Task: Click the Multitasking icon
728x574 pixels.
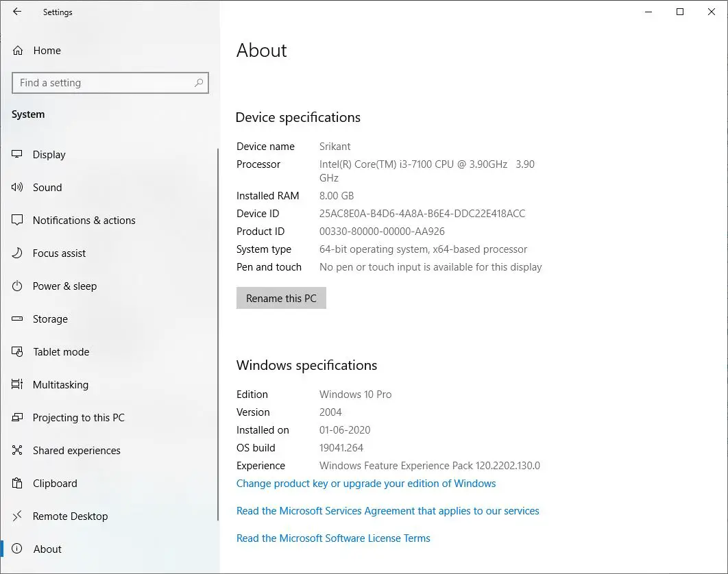Action: [17, 384]
